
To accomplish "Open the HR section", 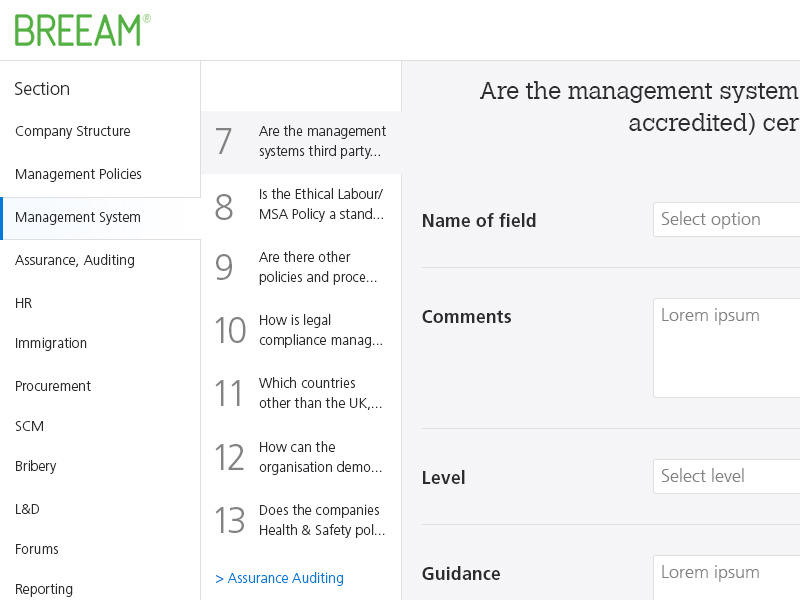I will [23, 303].
